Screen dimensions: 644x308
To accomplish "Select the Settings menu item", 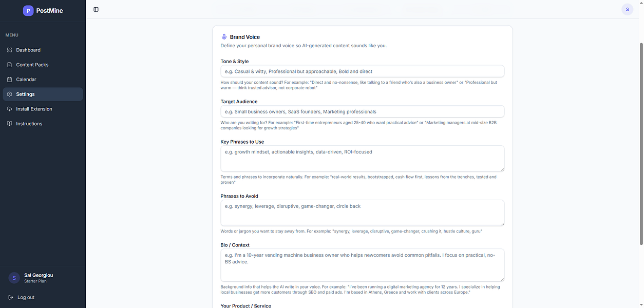I will point(43,94).
